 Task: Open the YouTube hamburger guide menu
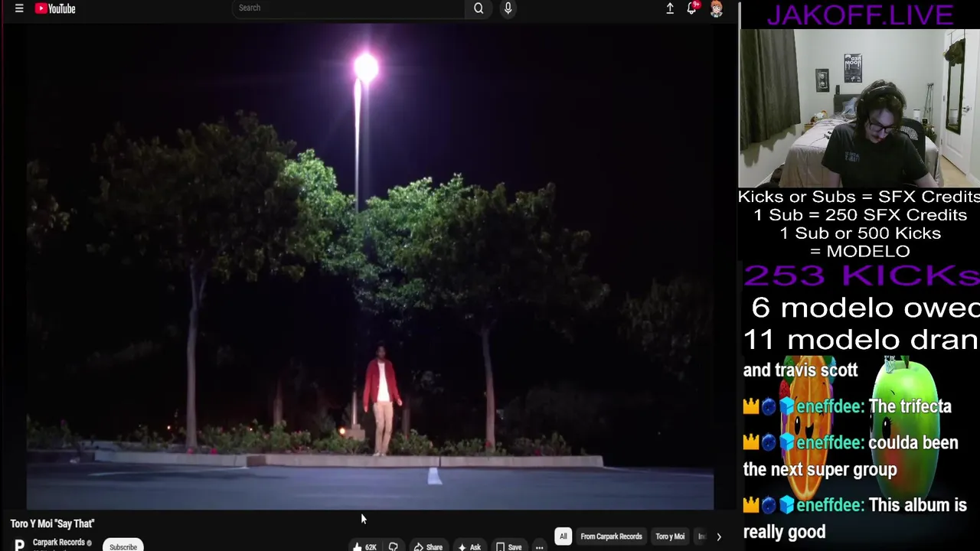pyautogui.click(x=19, y=8)
